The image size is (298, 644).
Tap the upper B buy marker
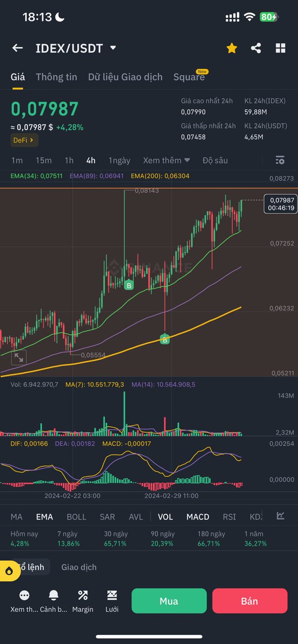[x=129, y=286]
